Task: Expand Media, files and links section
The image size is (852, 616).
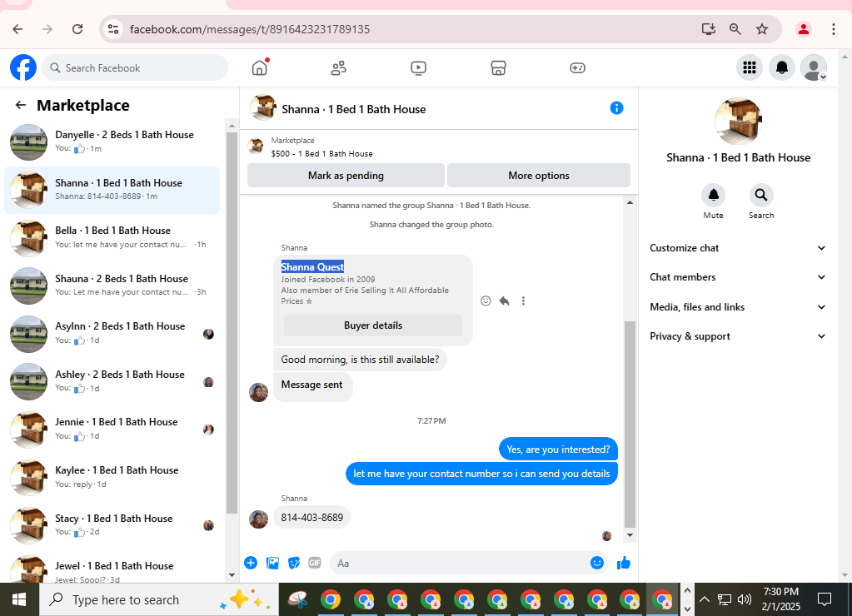Action: coord(738,307)
